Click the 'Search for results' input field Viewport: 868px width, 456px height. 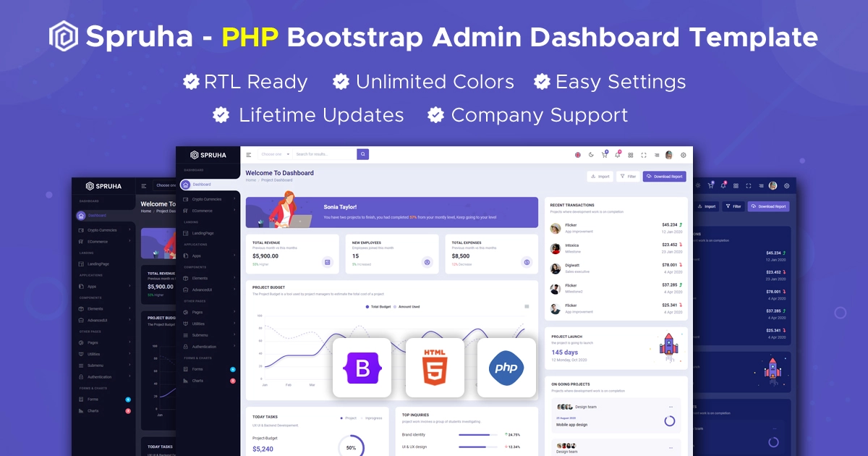[325, 154]
